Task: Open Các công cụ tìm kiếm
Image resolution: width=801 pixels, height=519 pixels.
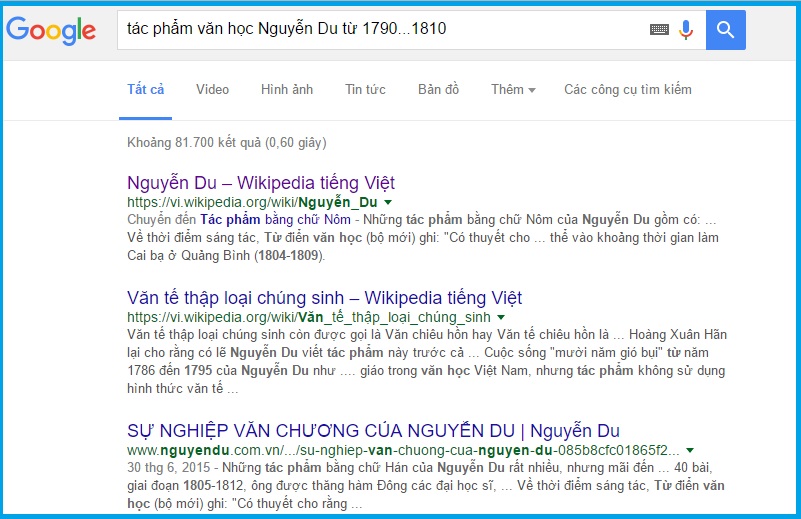Action: (627, 90)
